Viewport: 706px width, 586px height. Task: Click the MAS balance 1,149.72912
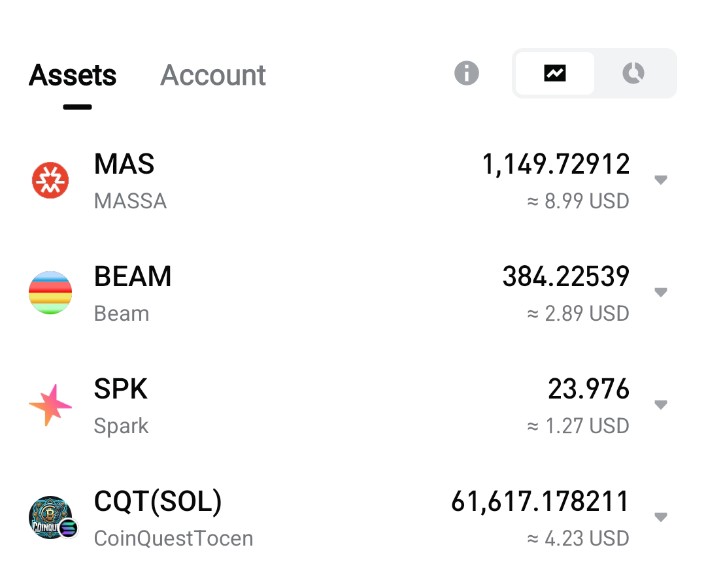click(x=556, y=164)
